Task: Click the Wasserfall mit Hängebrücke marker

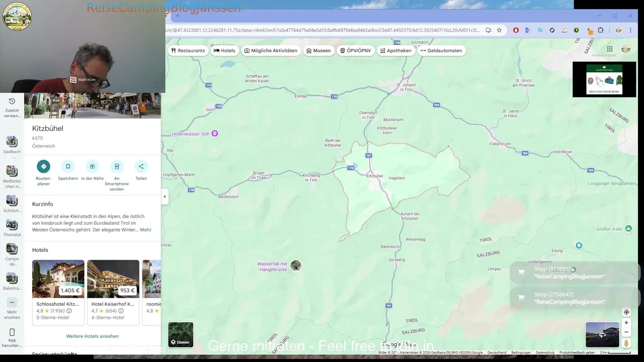Action: point(296,265)
